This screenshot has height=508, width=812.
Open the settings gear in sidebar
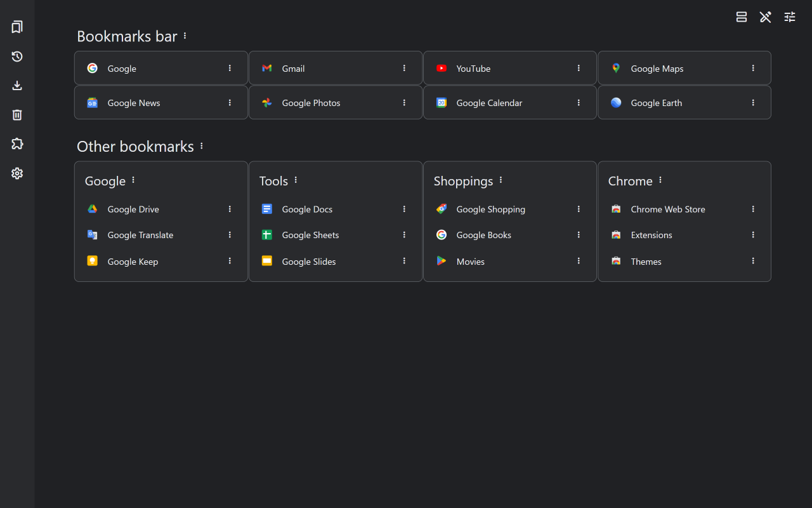(x=17, y=173)
